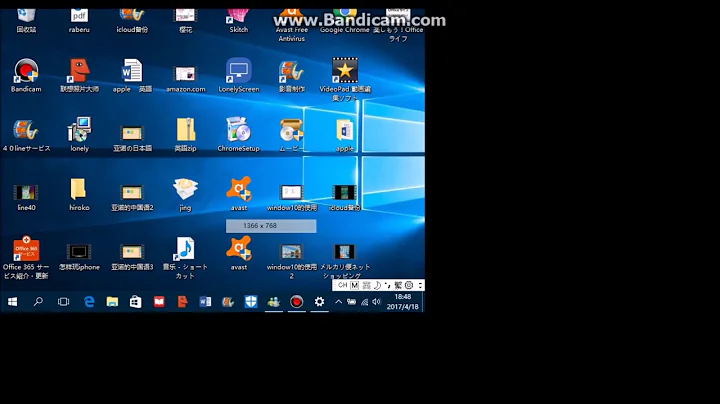Open the orange figure app on taskbar
720x404 pixels.
pyautogui.click(x=182, y=302)
